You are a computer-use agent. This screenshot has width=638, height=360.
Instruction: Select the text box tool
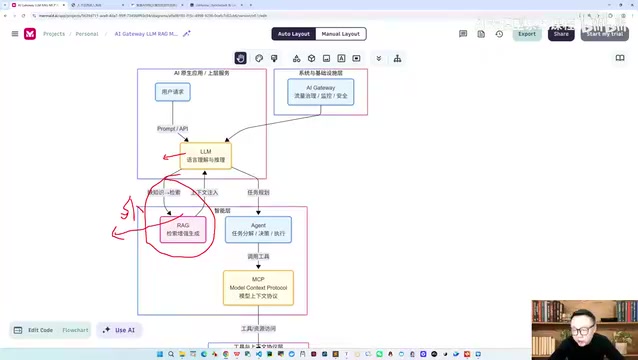[x=341, y=58]
